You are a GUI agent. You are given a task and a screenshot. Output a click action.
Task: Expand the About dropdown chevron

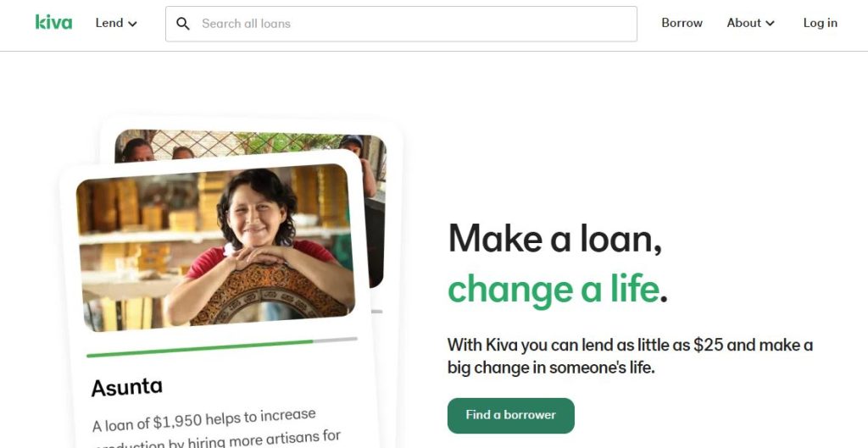770,23
